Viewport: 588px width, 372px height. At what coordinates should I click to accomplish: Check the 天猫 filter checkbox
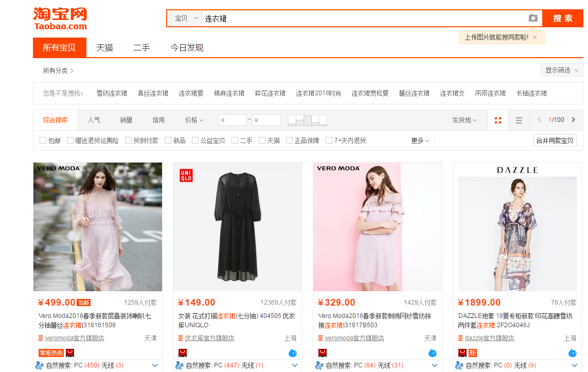coord(262,140)
